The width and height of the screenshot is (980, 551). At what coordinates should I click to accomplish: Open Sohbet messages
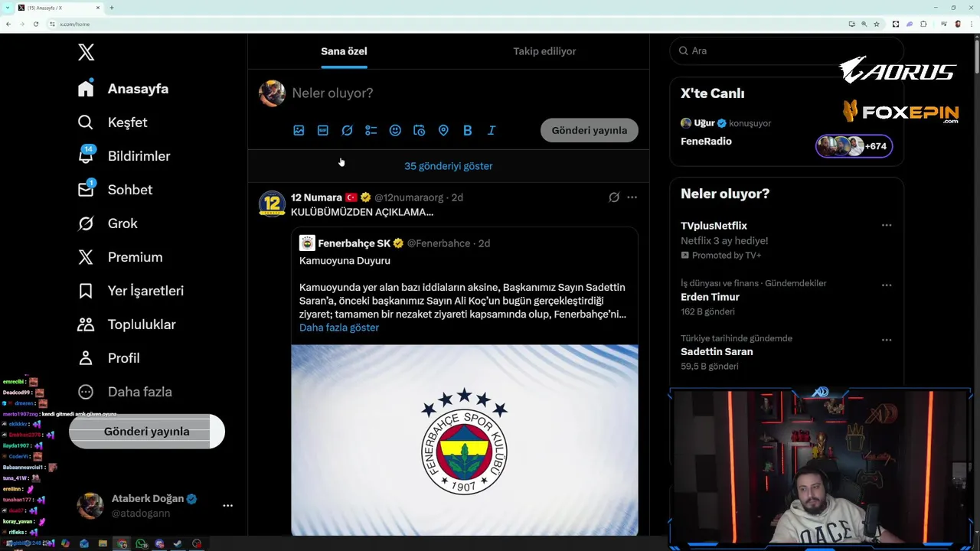click(115, 190)
